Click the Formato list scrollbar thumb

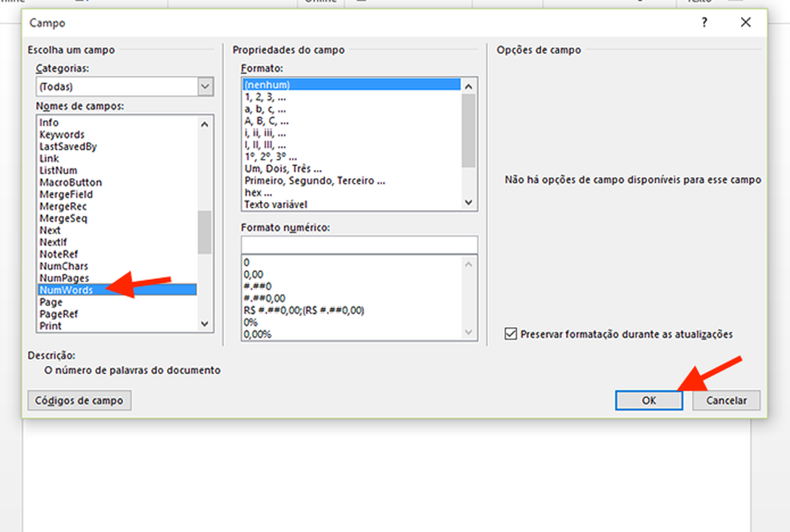(469, 130)
